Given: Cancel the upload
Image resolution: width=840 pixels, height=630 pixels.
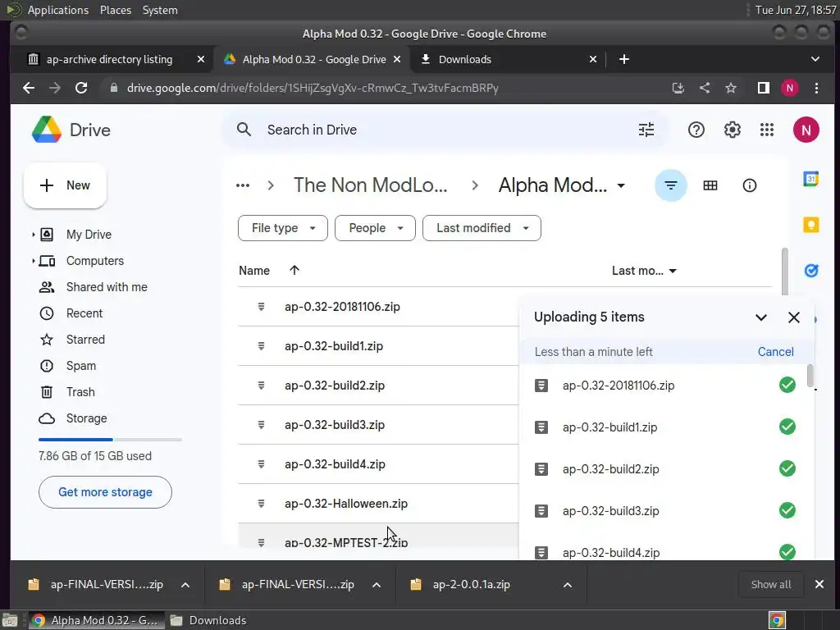Looking at the screenshot, I should pos(775,352).
